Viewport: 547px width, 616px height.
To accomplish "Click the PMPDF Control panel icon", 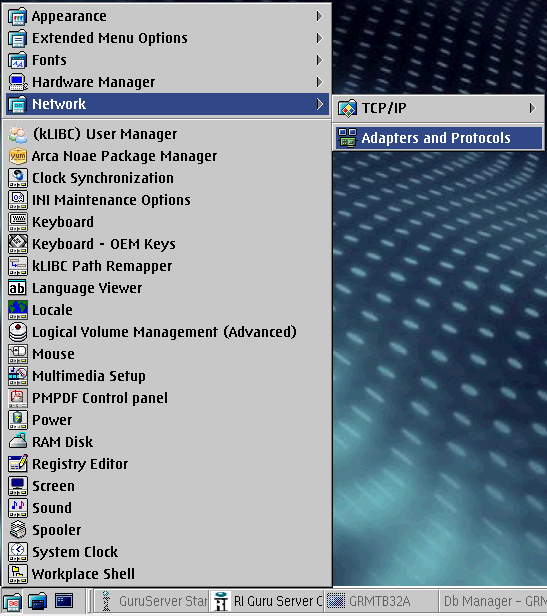I will coord(18,398).
